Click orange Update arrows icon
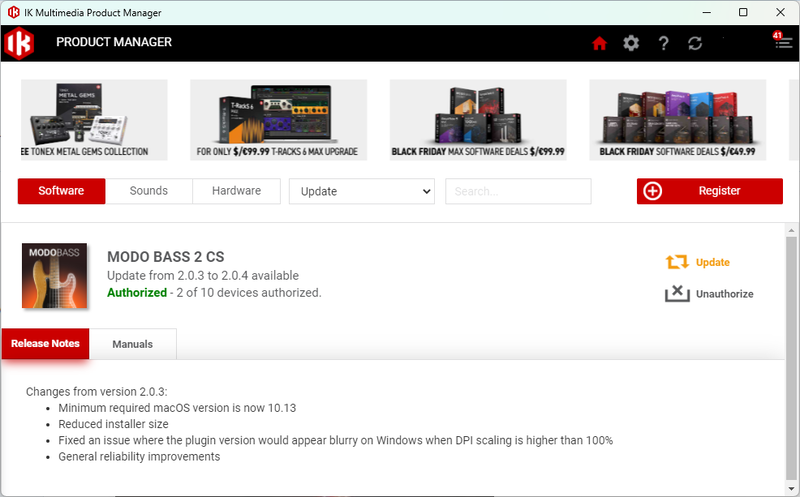800x497 pixels. coord(677,262)
